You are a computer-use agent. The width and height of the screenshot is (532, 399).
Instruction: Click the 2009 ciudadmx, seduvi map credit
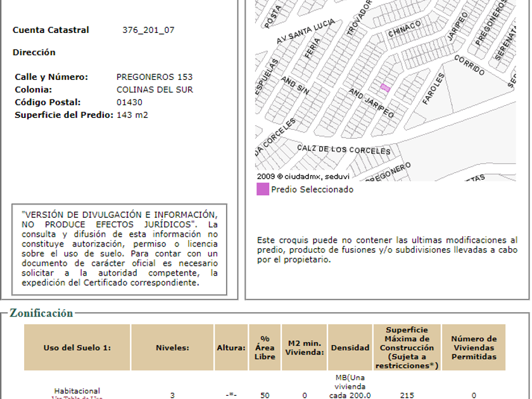click(303, 177)
